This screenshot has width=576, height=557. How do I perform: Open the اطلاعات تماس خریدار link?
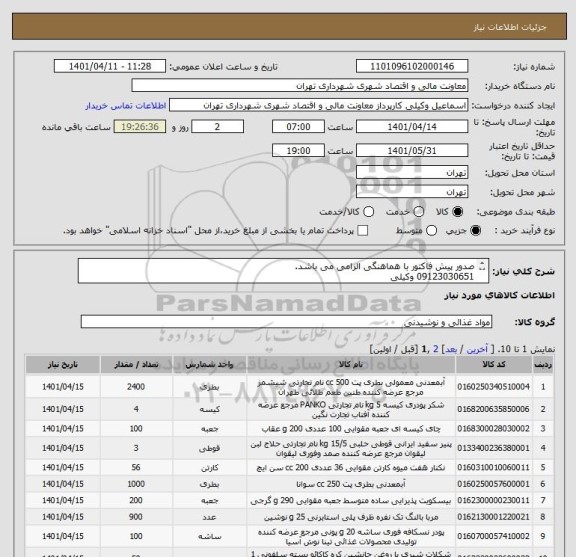[x=126, y=106]
